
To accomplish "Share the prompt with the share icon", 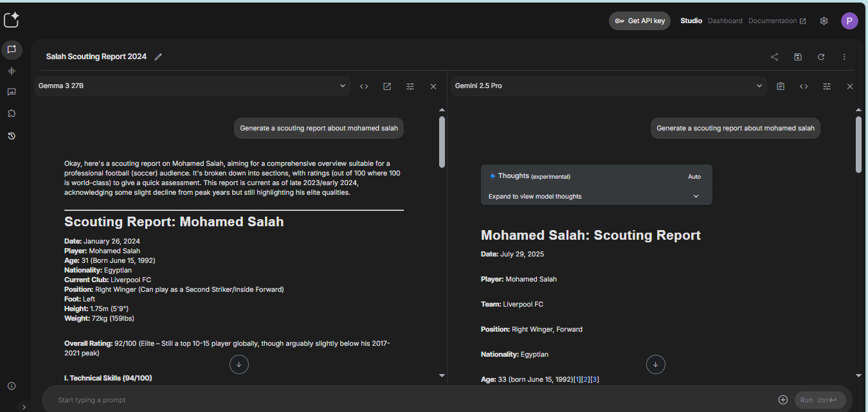I will [x=774, y=57].
